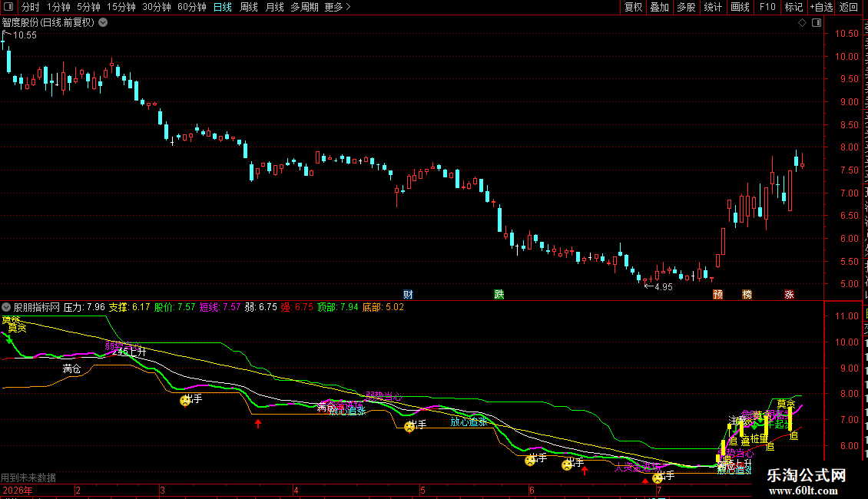Open F10 company information
The image size is (868, 499).
767,7
